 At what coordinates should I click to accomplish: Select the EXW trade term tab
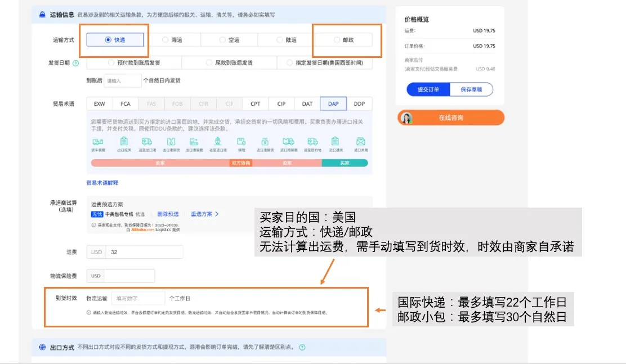tap(100, 104)
